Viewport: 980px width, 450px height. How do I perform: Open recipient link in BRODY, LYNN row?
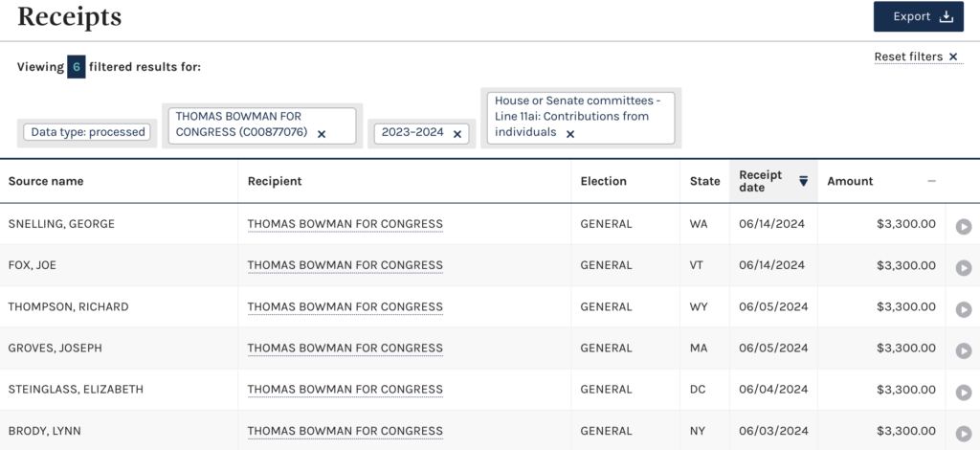[x=345, y=431]
